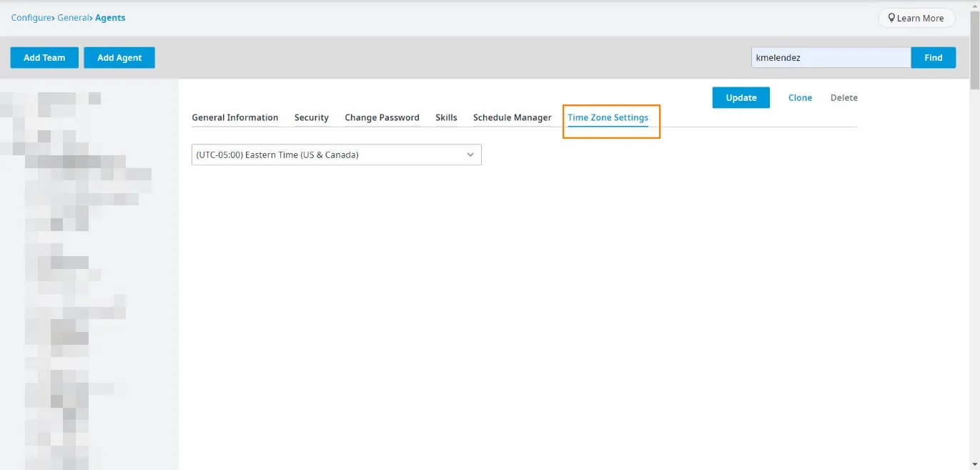Click the Agents breadcrumb
Screen dimensions: 980x470
click(111, 18)
